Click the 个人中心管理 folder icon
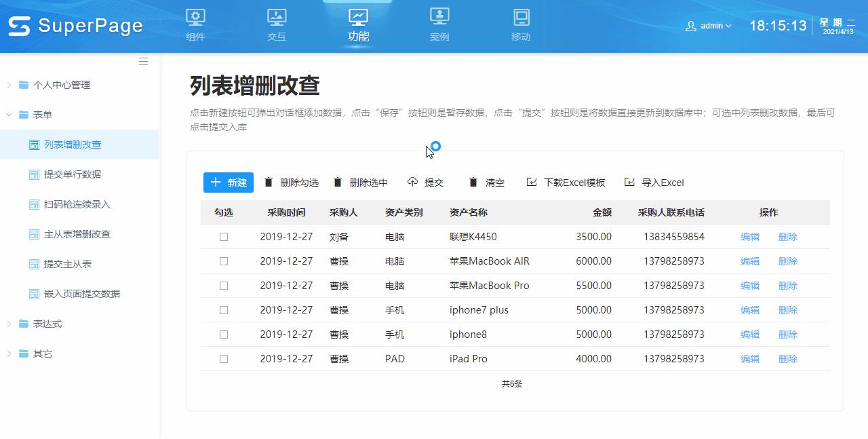868x439 pixels. tap(24, 85)
